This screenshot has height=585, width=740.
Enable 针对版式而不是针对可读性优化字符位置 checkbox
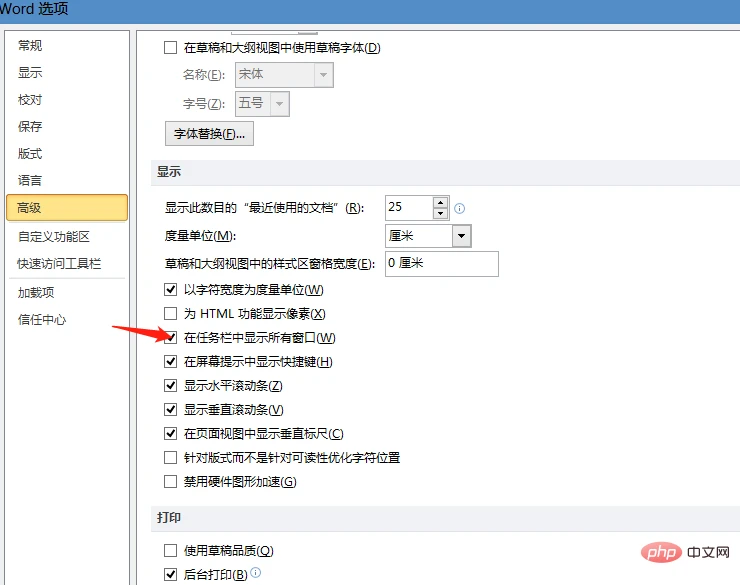[170, 458]
